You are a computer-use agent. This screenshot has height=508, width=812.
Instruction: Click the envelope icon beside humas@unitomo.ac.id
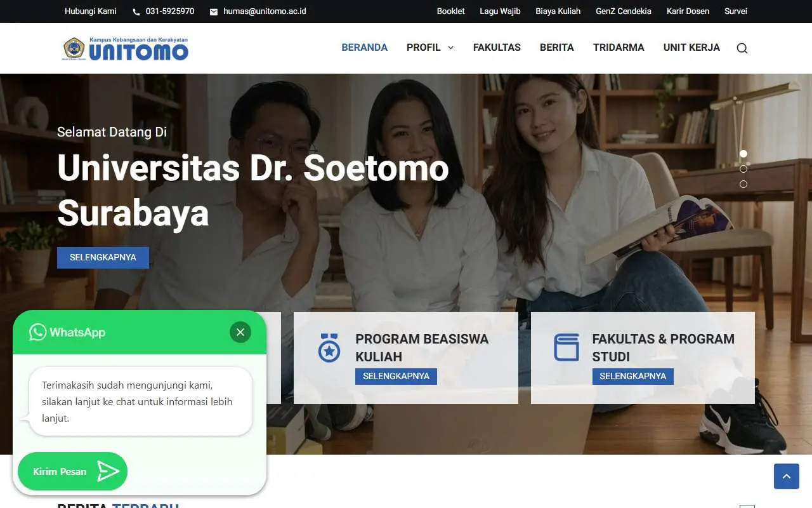tap(214, 11)
